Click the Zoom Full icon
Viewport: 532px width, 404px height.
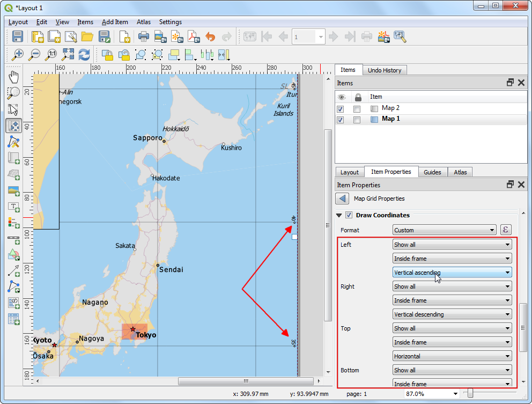click(x=68, y=55)
